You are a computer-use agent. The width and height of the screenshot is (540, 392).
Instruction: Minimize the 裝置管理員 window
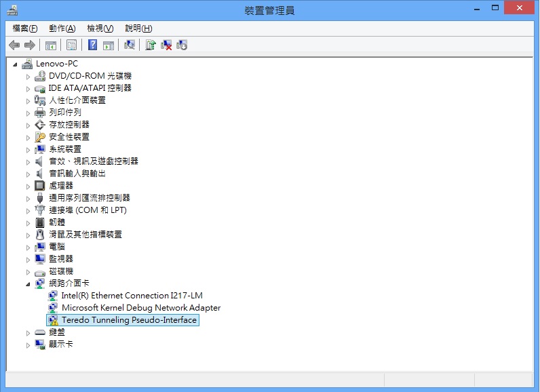[477, 8]
